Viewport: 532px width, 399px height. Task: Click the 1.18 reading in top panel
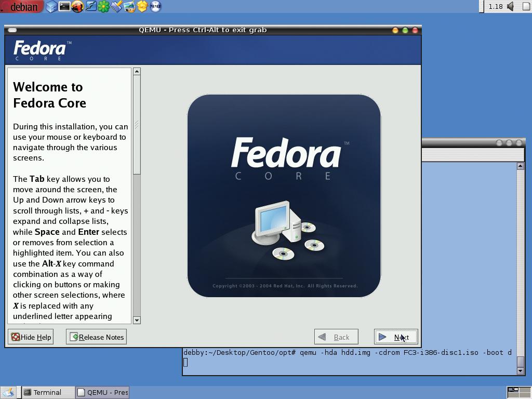495,6
